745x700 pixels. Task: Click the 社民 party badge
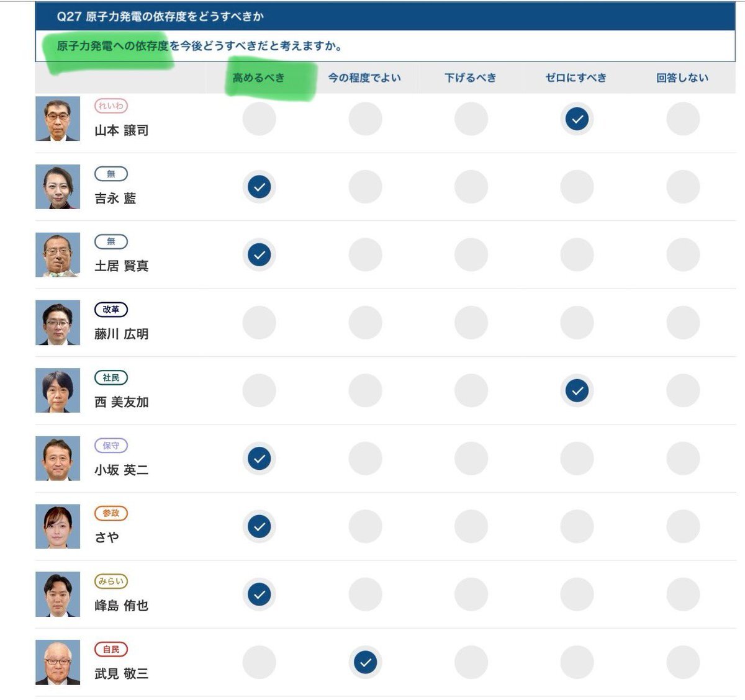[111, 377]
